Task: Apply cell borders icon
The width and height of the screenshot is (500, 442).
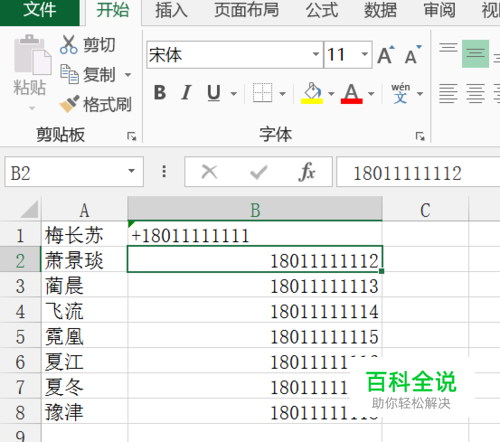Action: click(x=262, y=93)
